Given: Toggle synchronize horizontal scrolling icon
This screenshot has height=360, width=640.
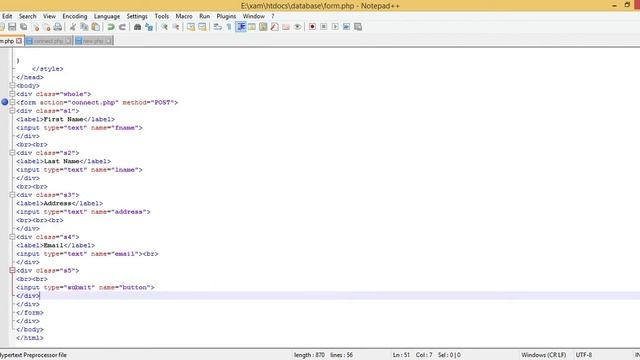Looking at the screenshot, I should (202, 27).
